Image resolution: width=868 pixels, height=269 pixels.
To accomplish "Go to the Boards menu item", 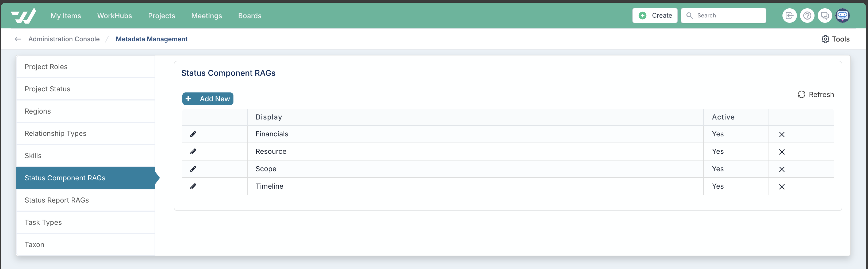I will (x=250, y=16).
